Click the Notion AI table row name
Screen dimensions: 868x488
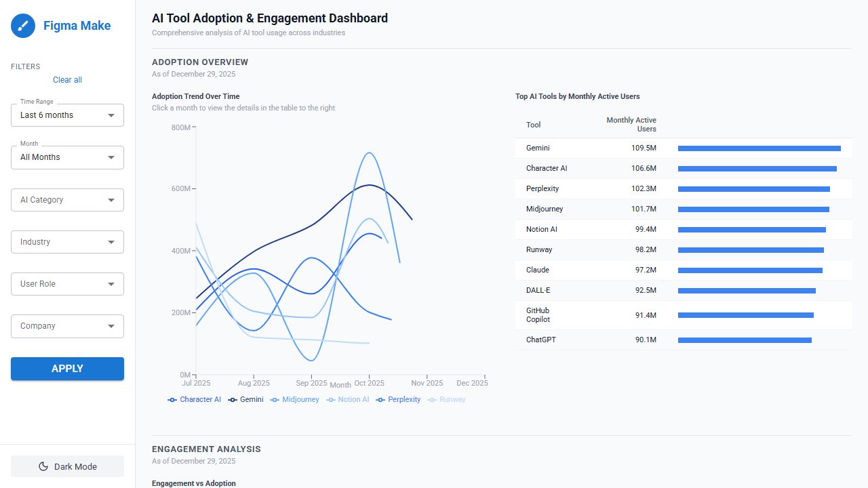click(542, 230)
